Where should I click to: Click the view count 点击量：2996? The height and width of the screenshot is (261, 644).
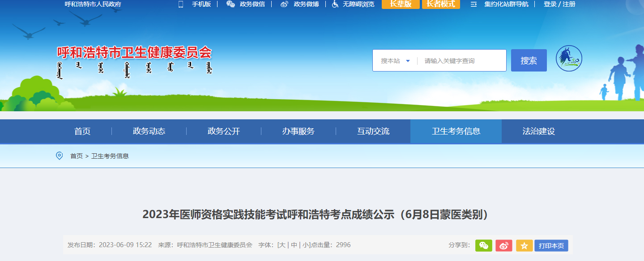(331, 245)
